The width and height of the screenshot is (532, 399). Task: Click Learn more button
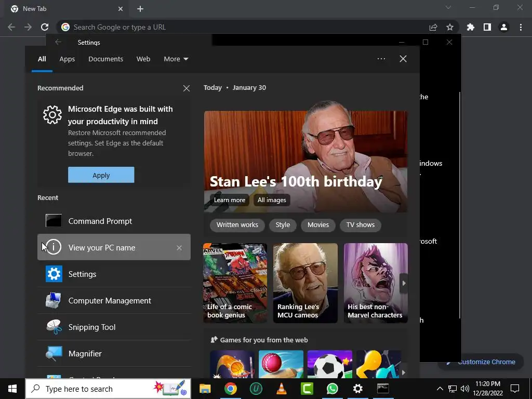click(x=229, y=200)
